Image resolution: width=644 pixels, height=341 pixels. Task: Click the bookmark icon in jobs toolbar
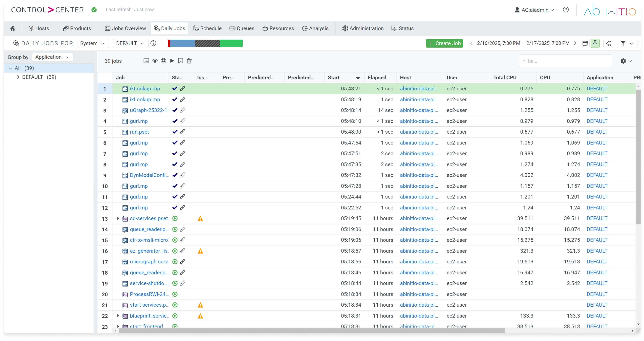coord(180,61)
